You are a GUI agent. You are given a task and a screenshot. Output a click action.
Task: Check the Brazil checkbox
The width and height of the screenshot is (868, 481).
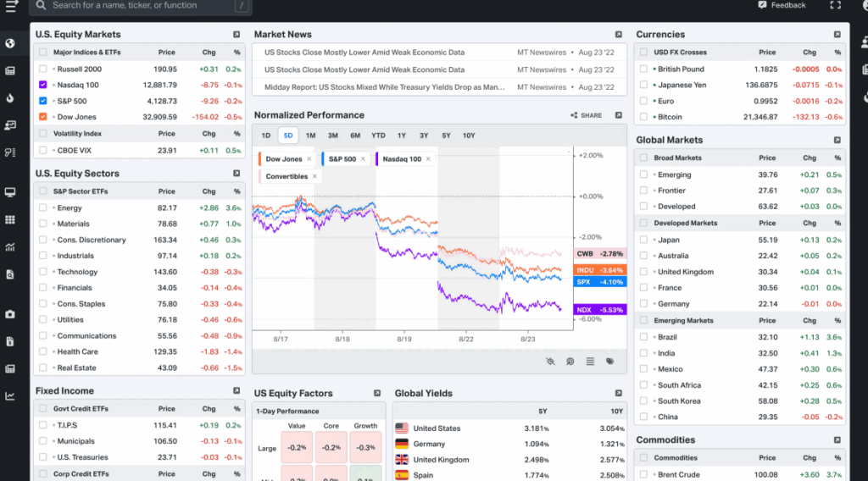[643, 337]
